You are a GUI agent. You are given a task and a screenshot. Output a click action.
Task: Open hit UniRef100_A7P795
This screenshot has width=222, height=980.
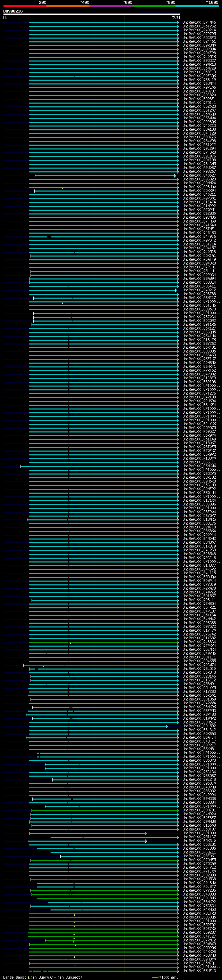tap(199, 34)
